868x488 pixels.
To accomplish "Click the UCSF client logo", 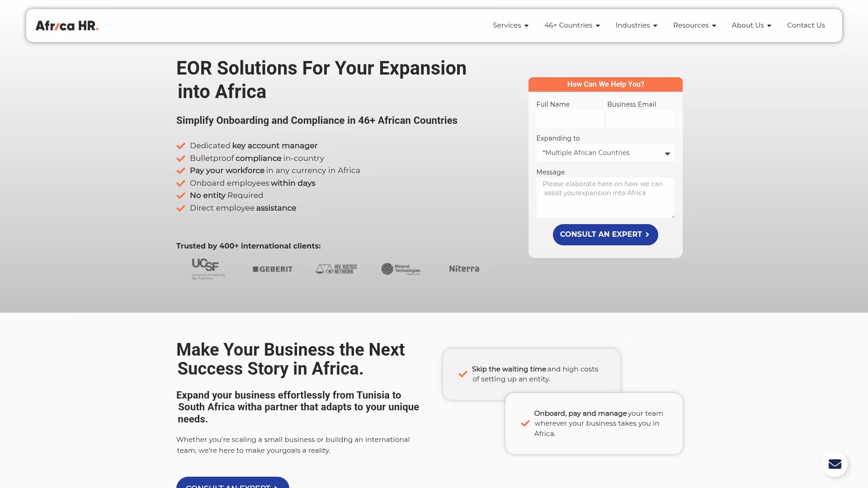I will 207,269.
